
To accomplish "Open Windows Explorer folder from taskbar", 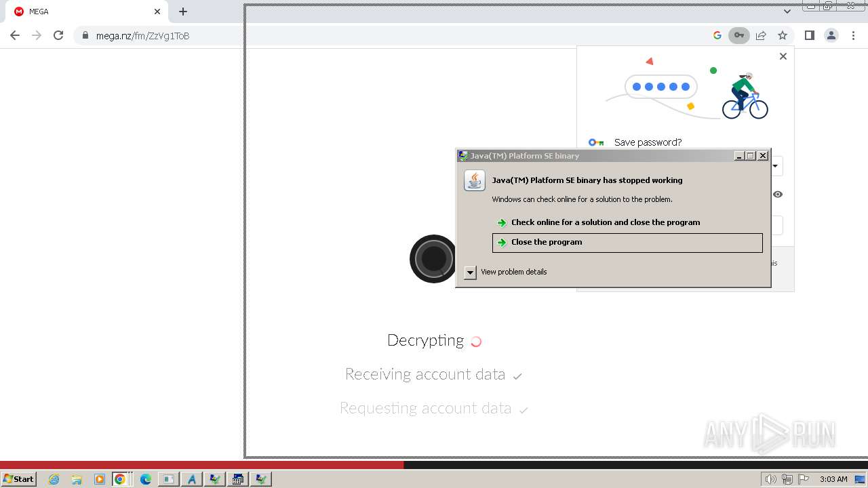I will pyautogui.click(x=77, y=479).
